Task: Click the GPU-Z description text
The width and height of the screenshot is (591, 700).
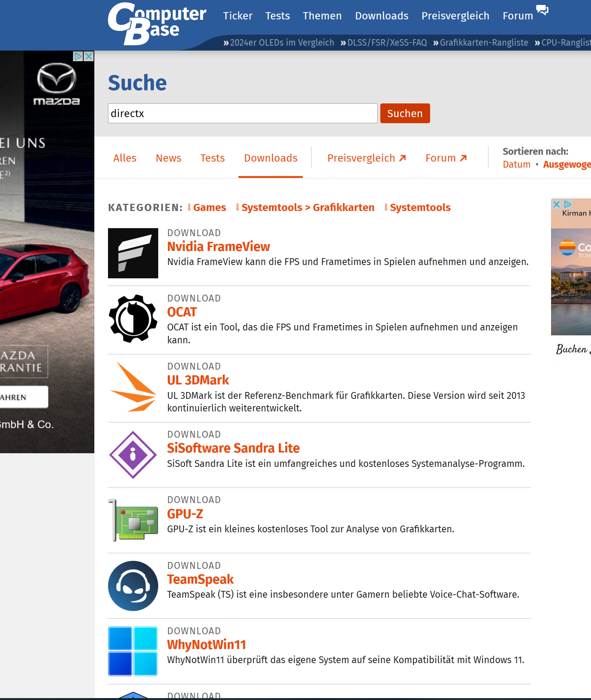Action: [311, 529]
